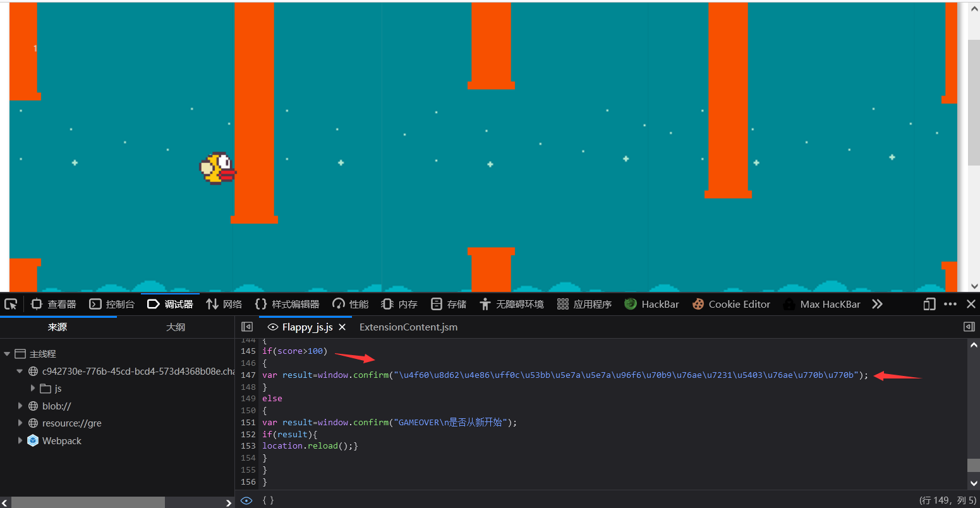Switch to the 来源 sources tab
980x508 pixels.
57,327
